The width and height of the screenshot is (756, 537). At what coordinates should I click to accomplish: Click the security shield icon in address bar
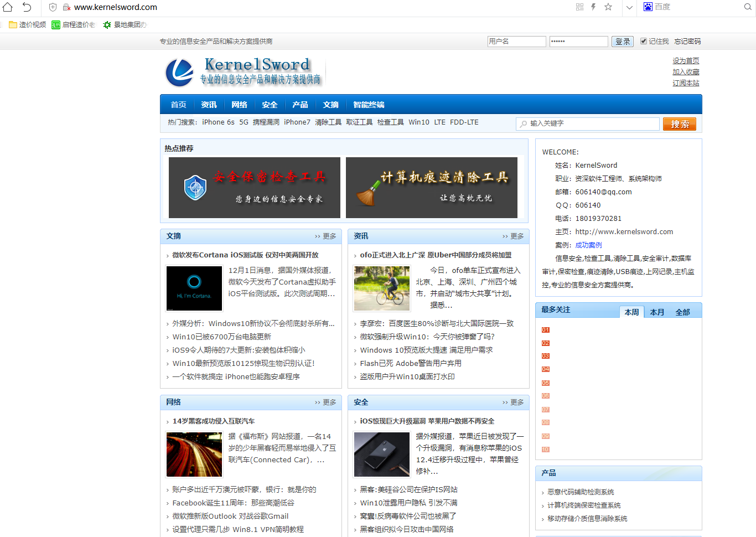click(x=53, y=7)
